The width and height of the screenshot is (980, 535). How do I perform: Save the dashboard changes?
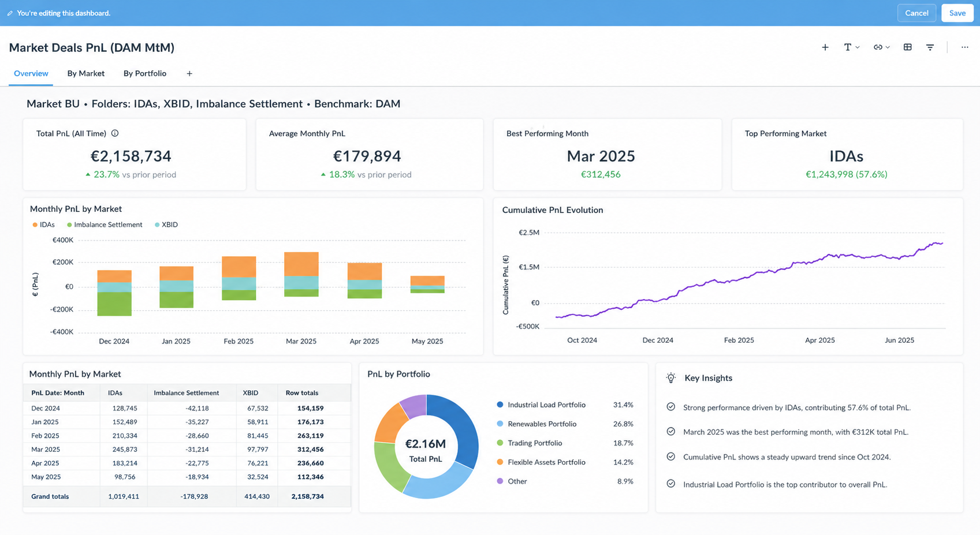(x=957, y=13)
